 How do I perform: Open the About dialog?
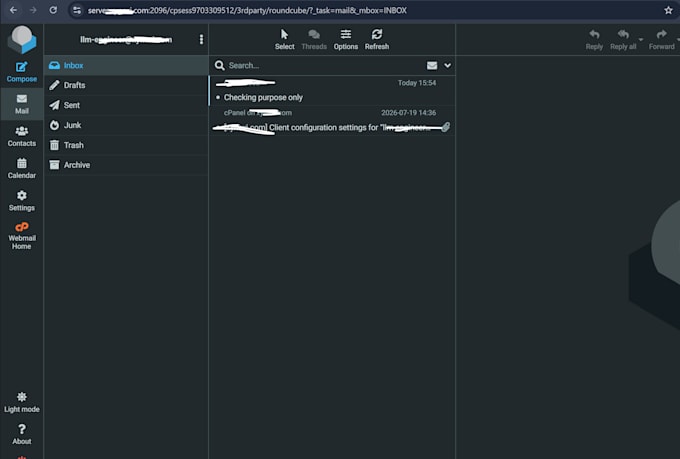[x=22, y=434]
